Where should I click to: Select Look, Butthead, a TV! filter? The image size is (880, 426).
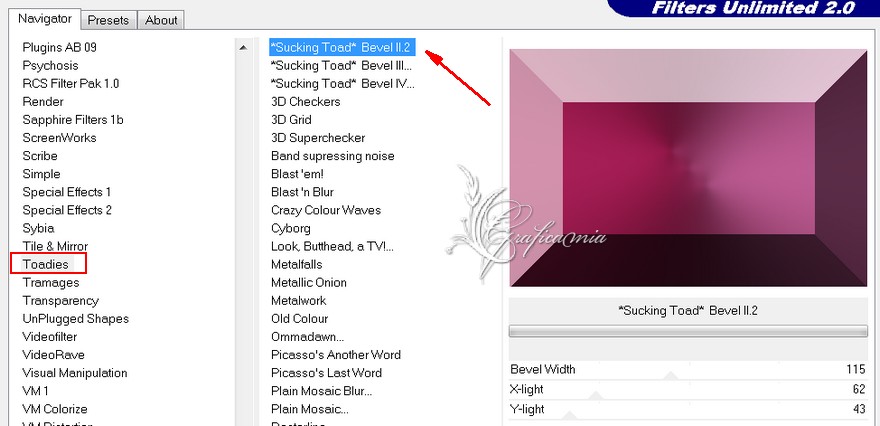(332, 246)
